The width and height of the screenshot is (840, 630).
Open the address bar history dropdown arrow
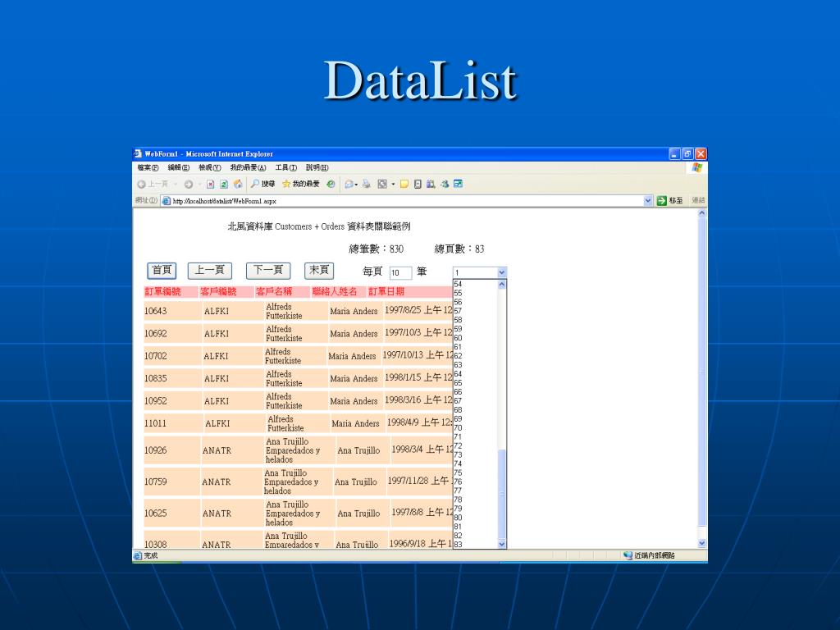coord(648,201)
